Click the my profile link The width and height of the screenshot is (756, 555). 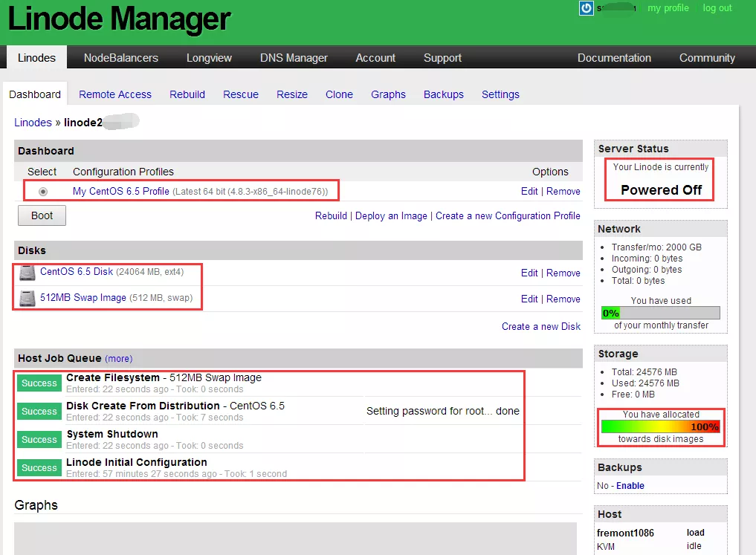click(x=668, y=8)
